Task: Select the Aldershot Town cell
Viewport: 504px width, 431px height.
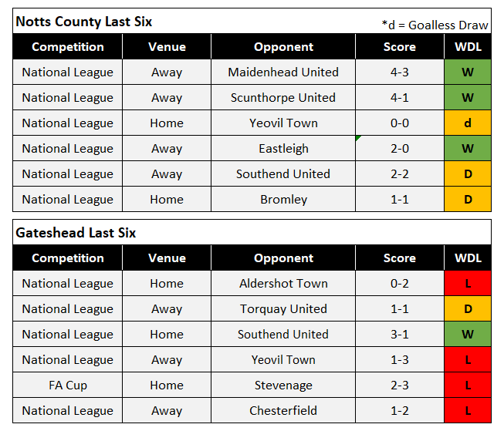Action: (283, 284)
